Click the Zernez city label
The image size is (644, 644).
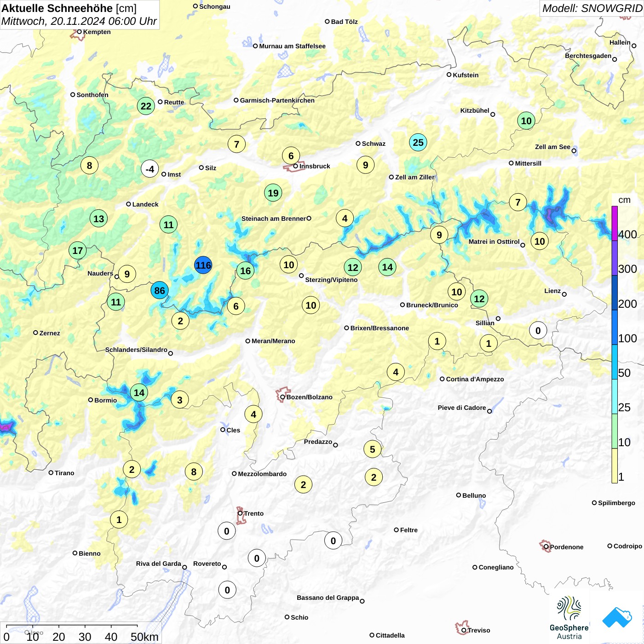50,333
